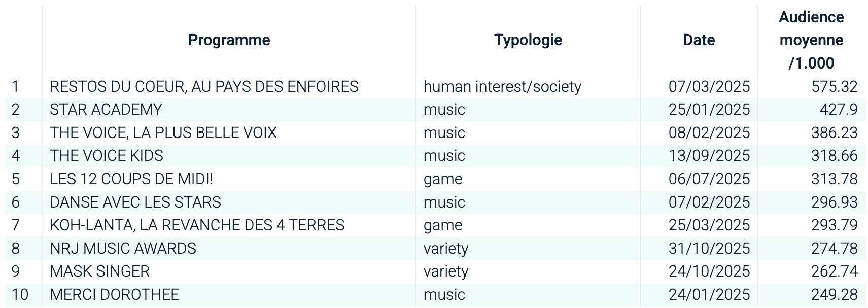Select the 249.28 audience value
Screen dimensions: 868x308
coord(834,295)
